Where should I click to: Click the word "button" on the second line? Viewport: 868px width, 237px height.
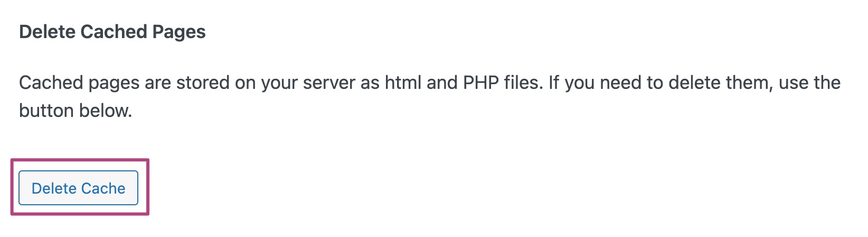(x=46, y=111)
